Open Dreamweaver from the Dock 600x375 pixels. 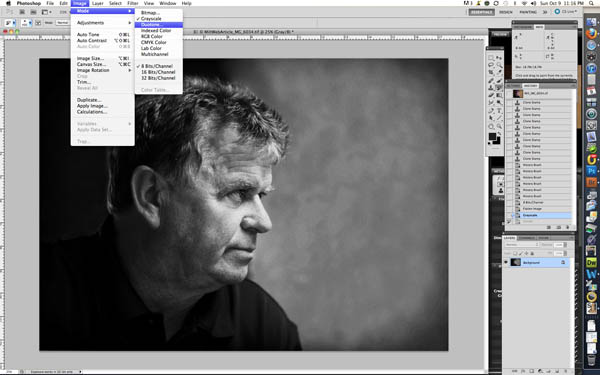592,263
